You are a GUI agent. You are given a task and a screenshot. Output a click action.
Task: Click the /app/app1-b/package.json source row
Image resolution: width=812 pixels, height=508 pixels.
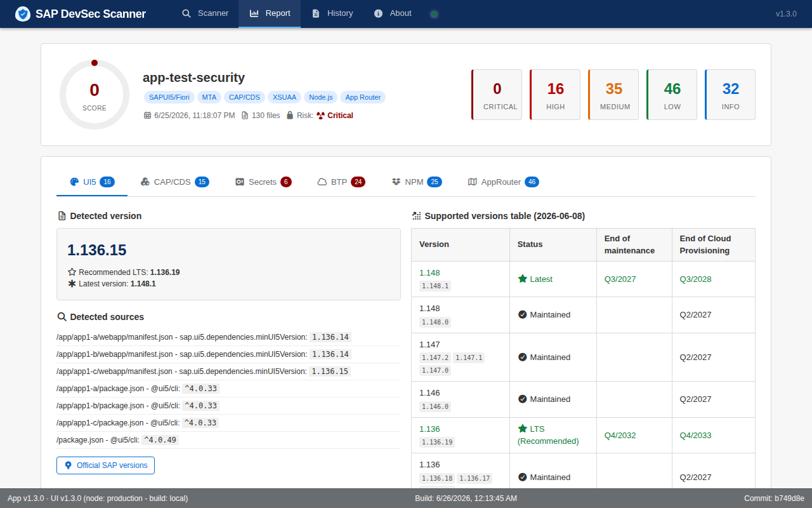click(x=228, y=406)
